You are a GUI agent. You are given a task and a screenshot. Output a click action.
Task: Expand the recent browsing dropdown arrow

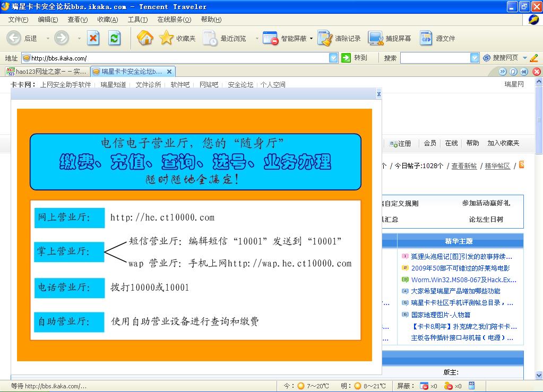pyautogui.click(x=257, y=38)
